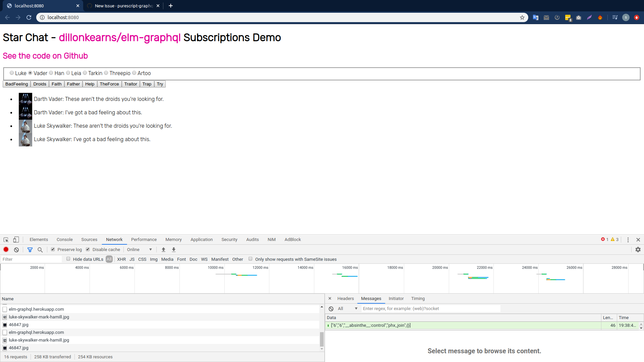This screenshot has height=362, width=644.
Task: Open the See the code on Github link
Action: [45, 56]
